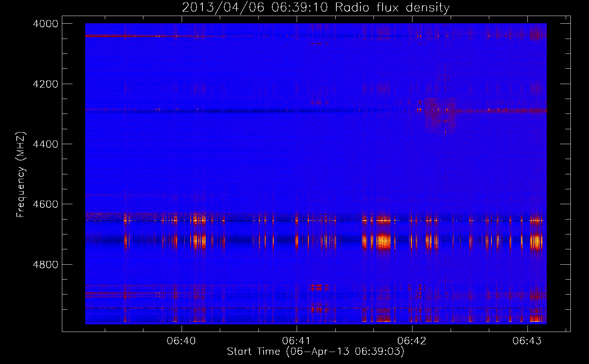The image size is (589, 364).
Task: Click the 4000 frequency axis label
Action: [46, 24]
